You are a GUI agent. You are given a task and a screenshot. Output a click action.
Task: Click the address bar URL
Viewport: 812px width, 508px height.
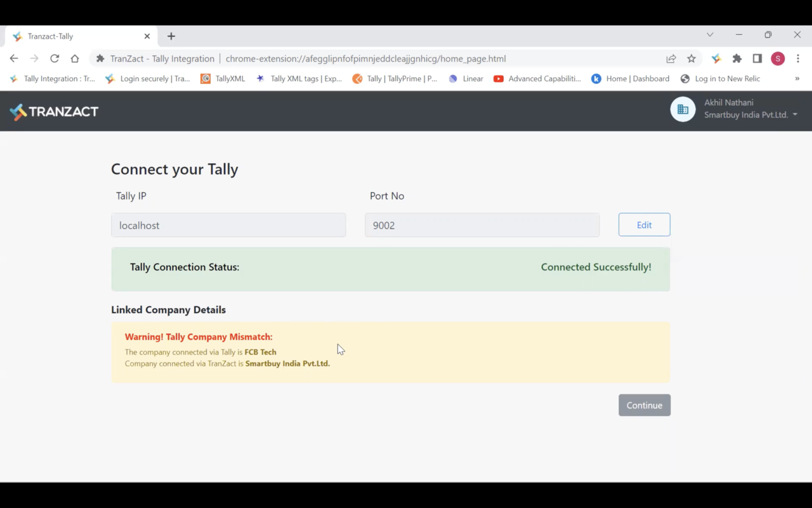(x=365, y=58)
